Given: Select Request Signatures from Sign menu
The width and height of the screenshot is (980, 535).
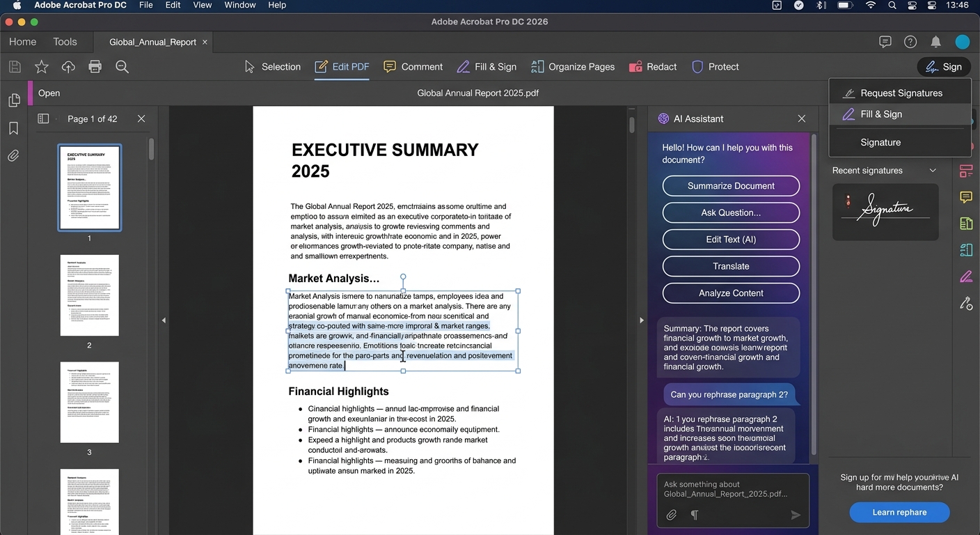Looking at the screenshot, I should coord(901,93).
